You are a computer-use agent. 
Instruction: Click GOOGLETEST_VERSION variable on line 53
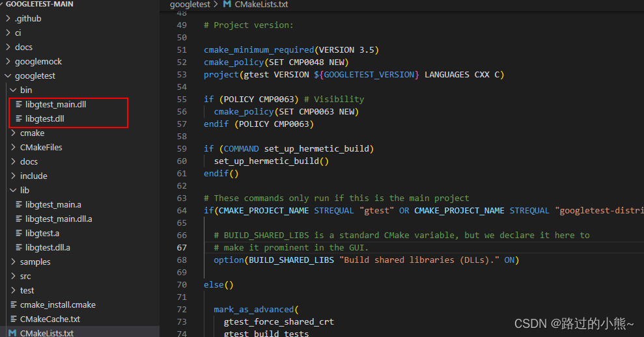point(369,74)
